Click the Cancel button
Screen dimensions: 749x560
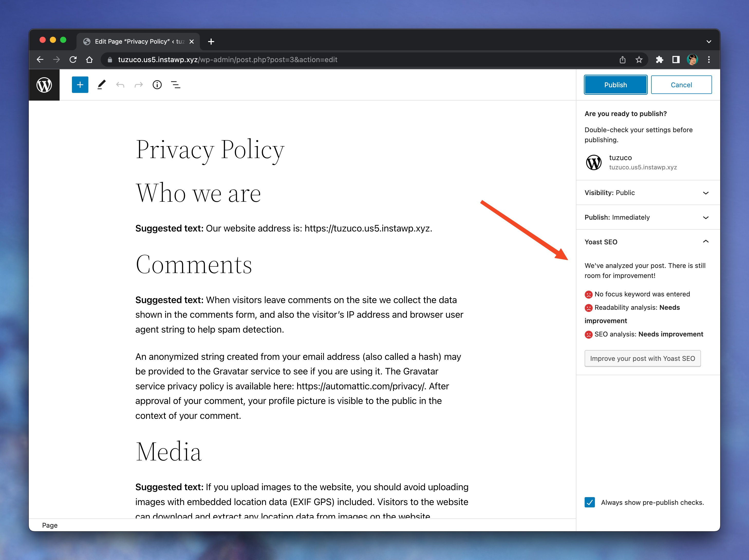pyautogui.click(x=681, y=85)
